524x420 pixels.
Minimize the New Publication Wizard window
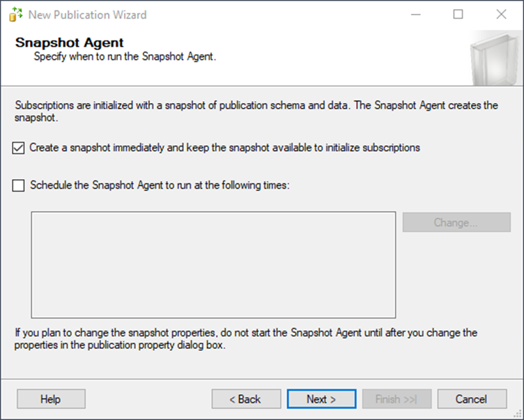[x=416, y=15]
